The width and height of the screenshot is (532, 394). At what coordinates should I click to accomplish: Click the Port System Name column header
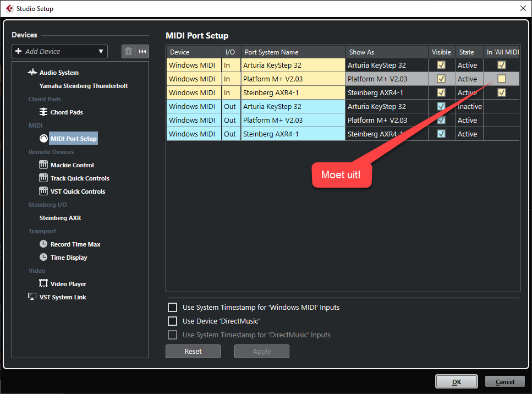pos(293,52)
